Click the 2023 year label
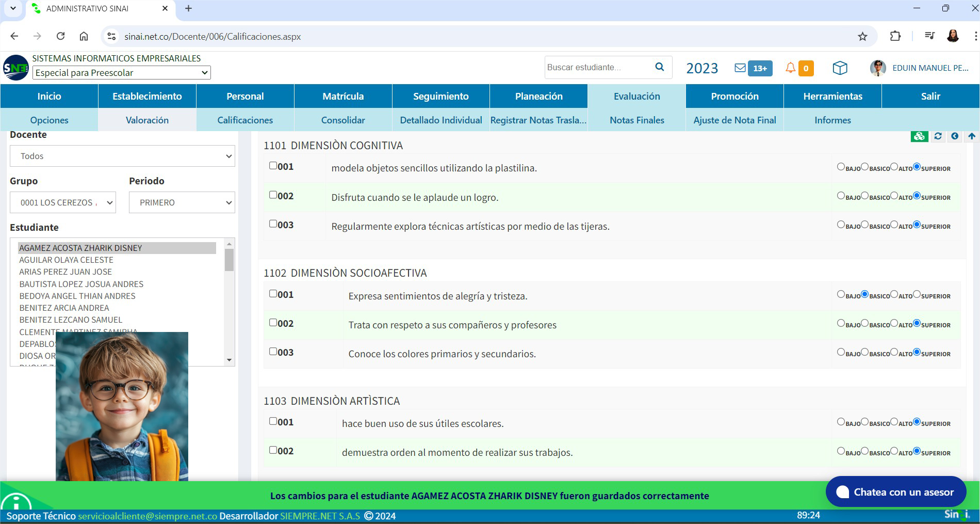Screen dimensions: 980x524 [702, 68]
